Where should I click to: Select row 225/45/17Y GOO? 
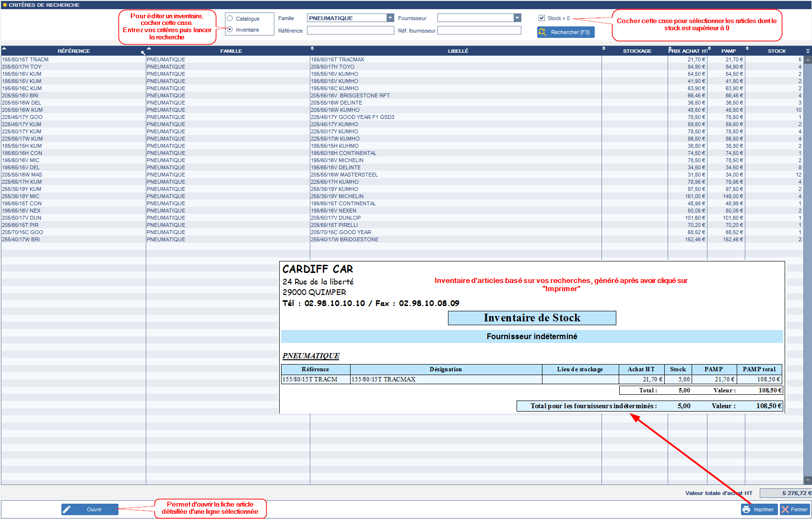click(x=402, y=117)
